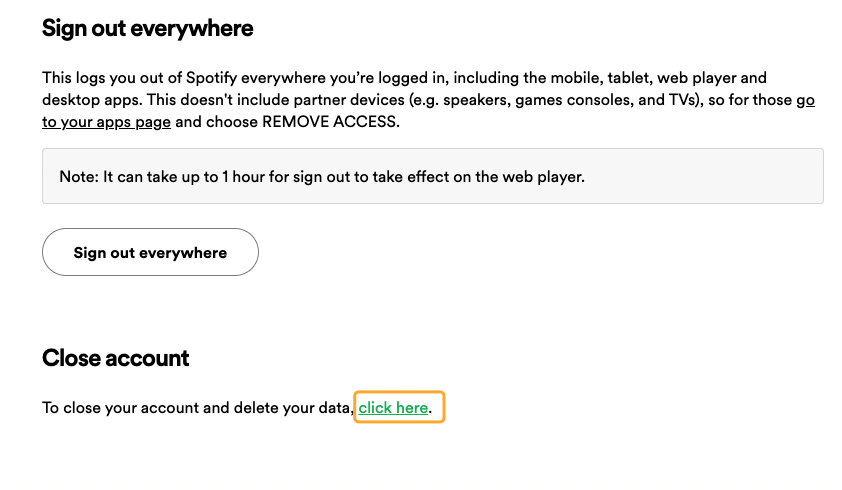
Task: Click the 'This logs you out' sentence start
Action: pos(100,77)
